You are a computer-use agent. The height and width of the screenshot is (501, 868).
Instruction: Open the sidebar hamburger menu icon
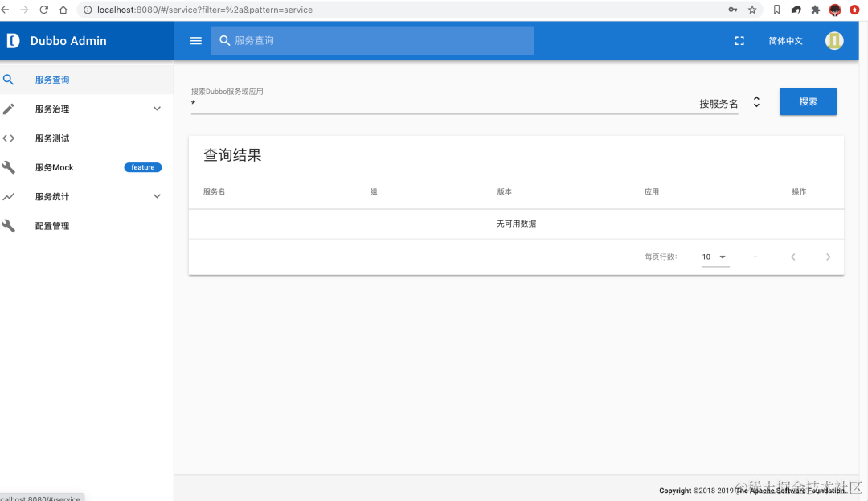(x=195, y=40)
